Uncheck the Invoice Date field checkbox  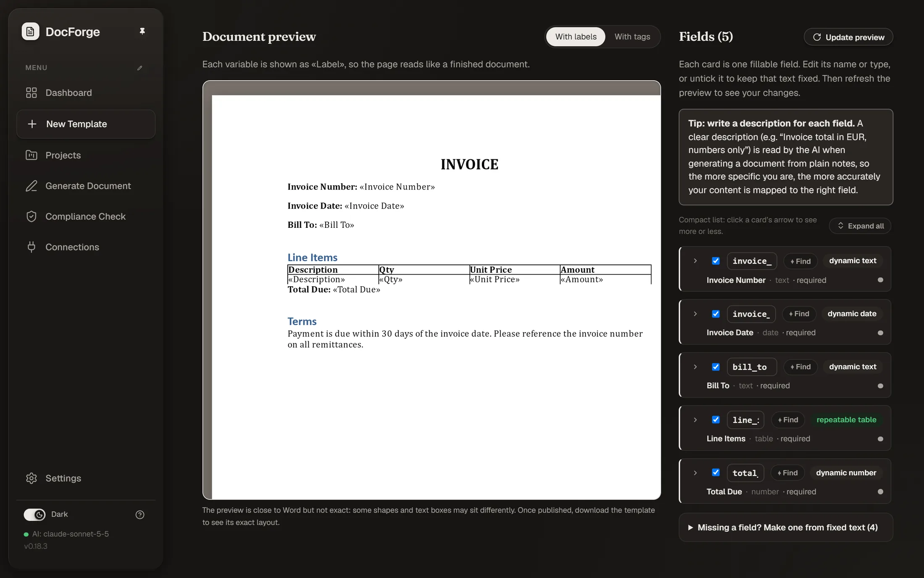tap(716, 314)
